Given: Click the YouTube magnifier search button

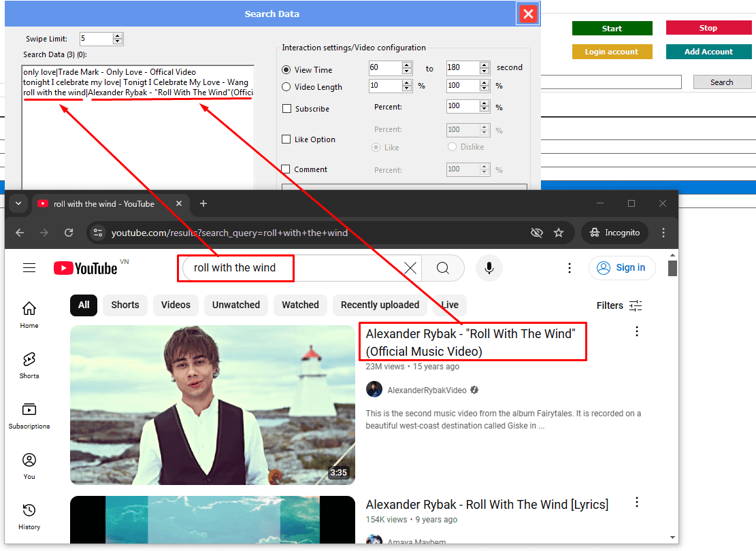Looking at the screenshot, I should [x=442, y=267].
